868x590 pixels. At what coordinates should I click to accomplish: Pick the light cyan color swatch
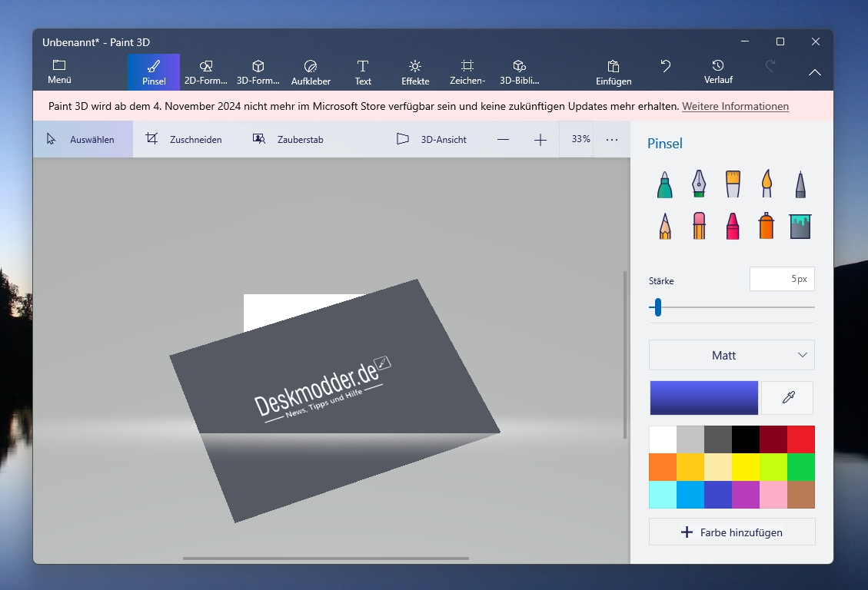[x=663, y=494]
